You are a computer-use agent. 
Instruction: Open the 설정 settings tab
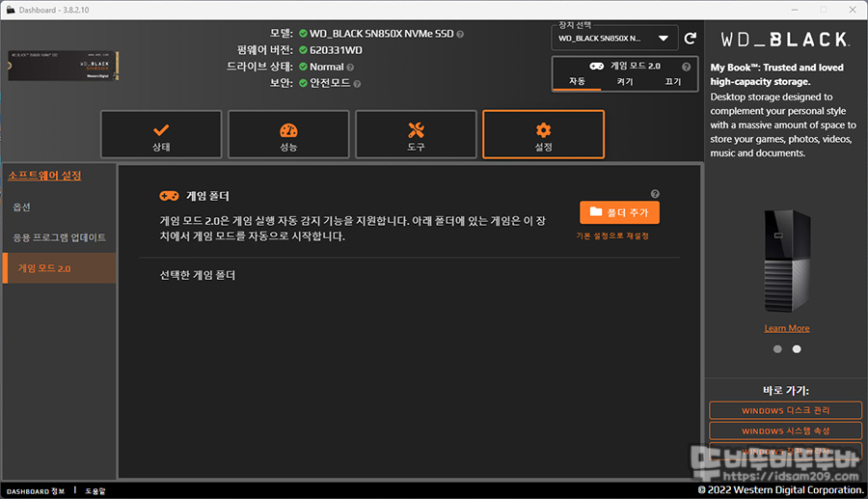coord(544,134)
